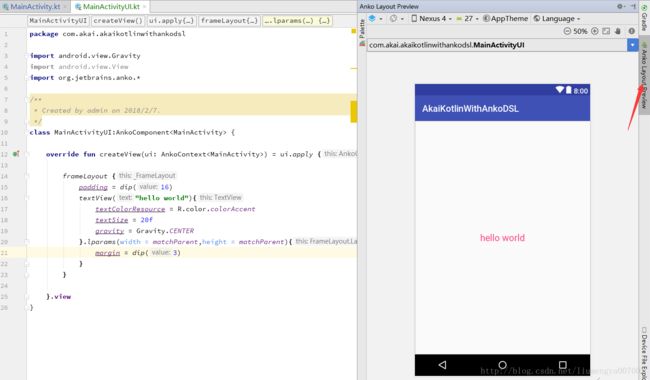Click the unused import android.view.View line
The height and width of the screenshot is (380, 650).
79,67
